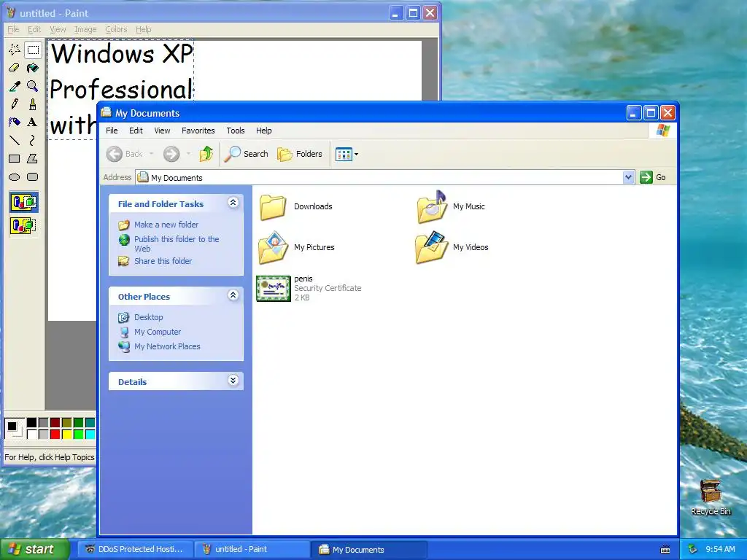Pick the black swatch in Paint palette

coord(31,422)
